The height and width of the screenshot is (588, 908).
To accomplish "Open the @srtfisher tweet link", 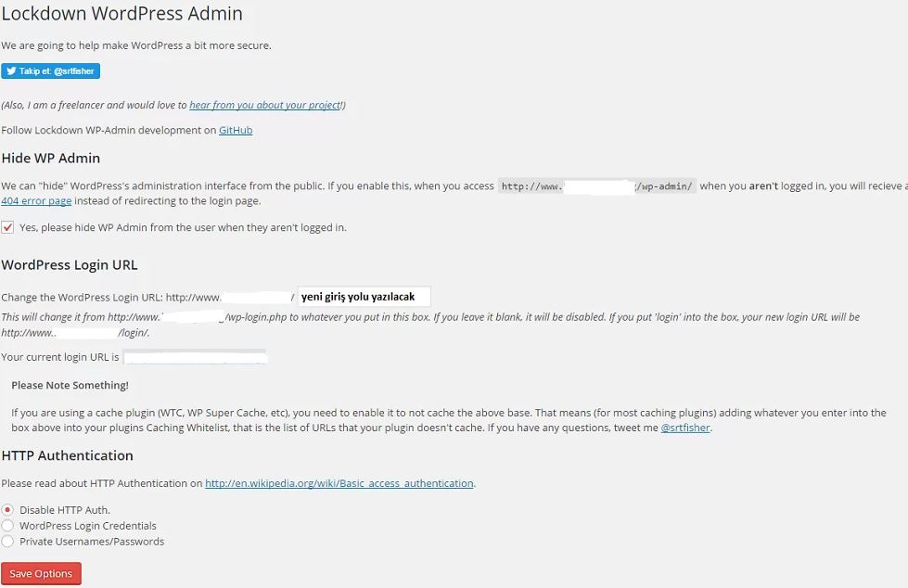I will (685, 428).
